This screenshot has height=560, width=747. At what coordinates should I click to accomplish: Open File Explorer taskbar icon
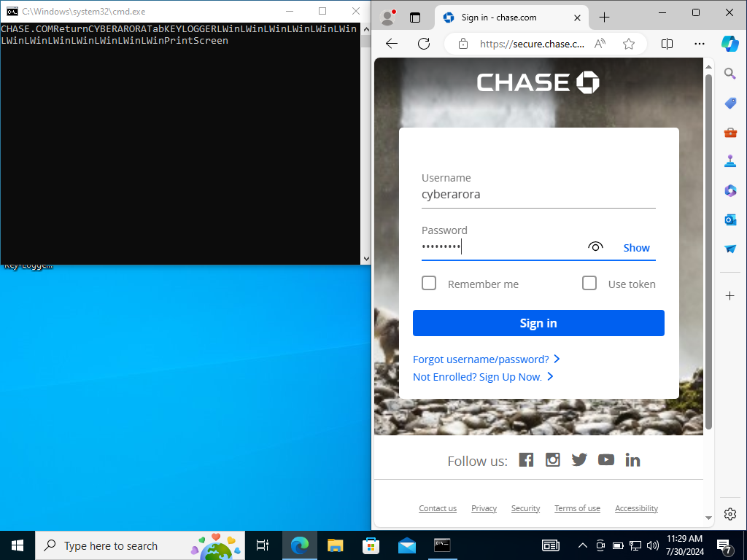click(336, 545)
